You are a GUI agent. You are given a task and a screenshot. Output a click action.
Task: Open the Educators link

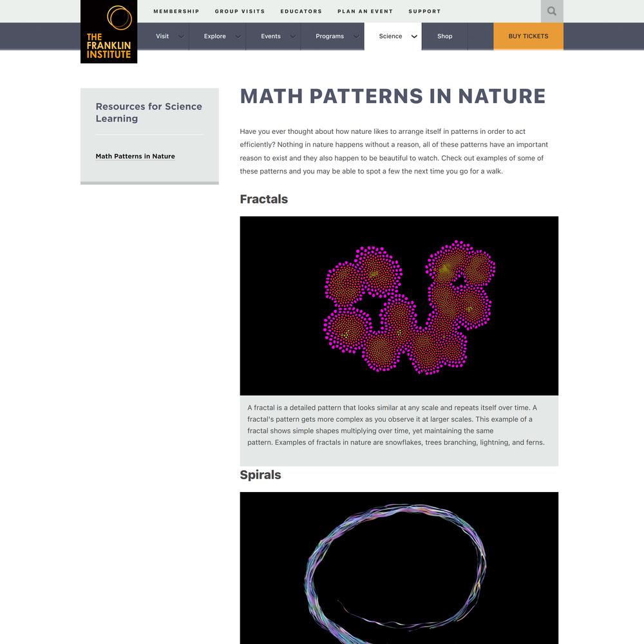301,12
